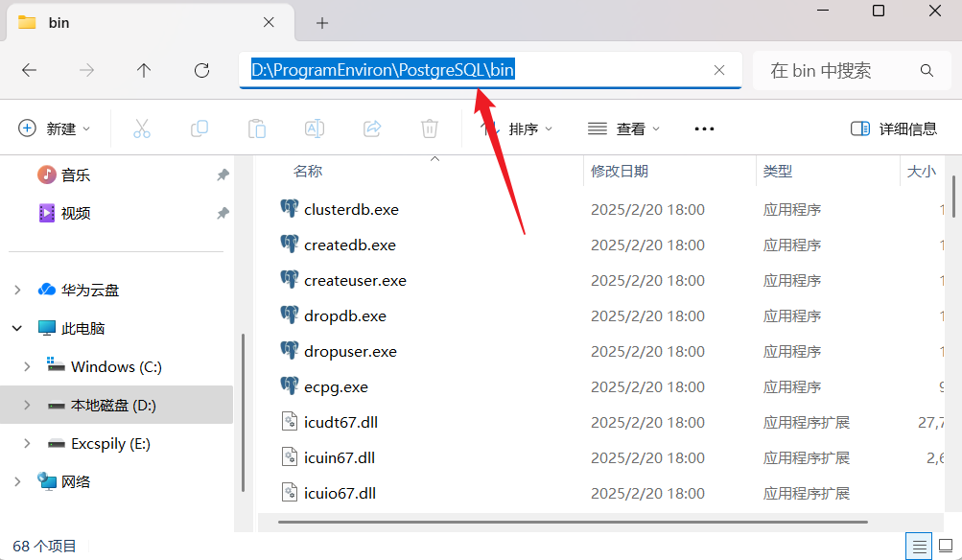Add a new tab with plus
The width and height of the screenshot is (962, 560).
(322, 23)
